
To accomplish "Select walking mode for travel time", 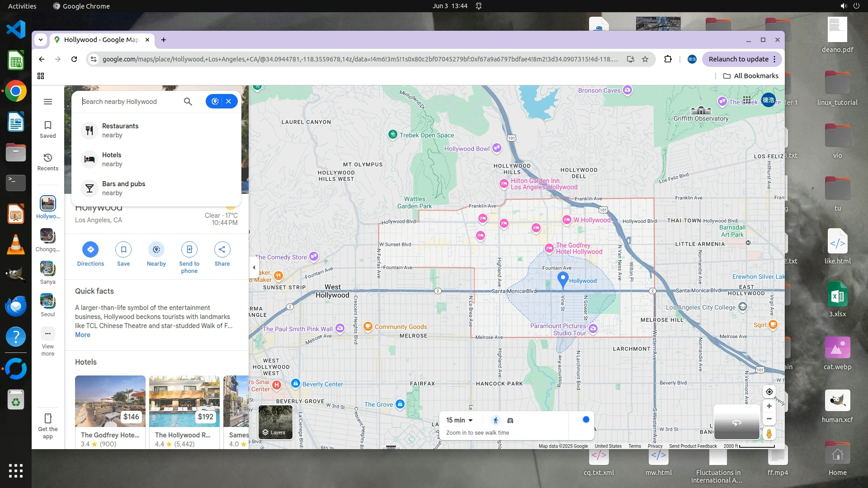I will pos(495,420).
